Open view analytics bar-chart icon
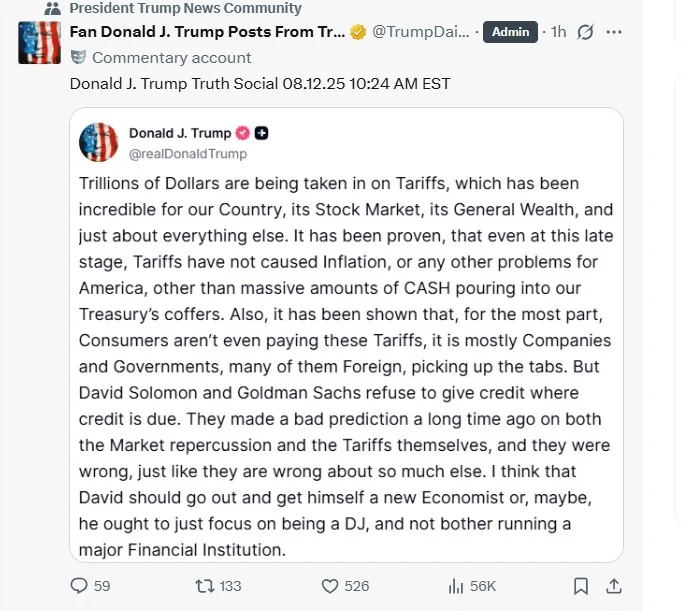The image size is (681, 611). [x=456, y=585]
